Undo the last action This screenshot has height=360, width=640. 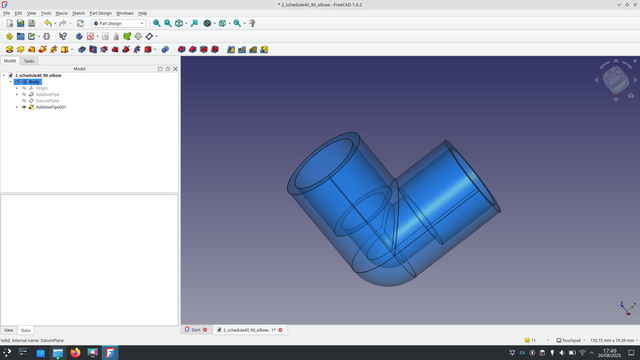coord(48,23)
